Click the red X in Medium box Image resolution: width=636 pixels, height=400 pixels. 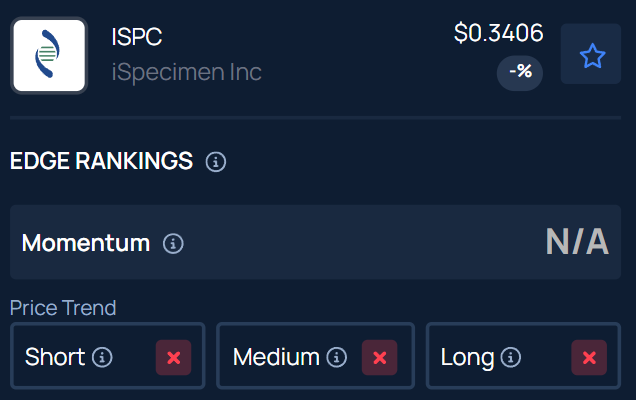pyautogui.click(x=379, y=357)
